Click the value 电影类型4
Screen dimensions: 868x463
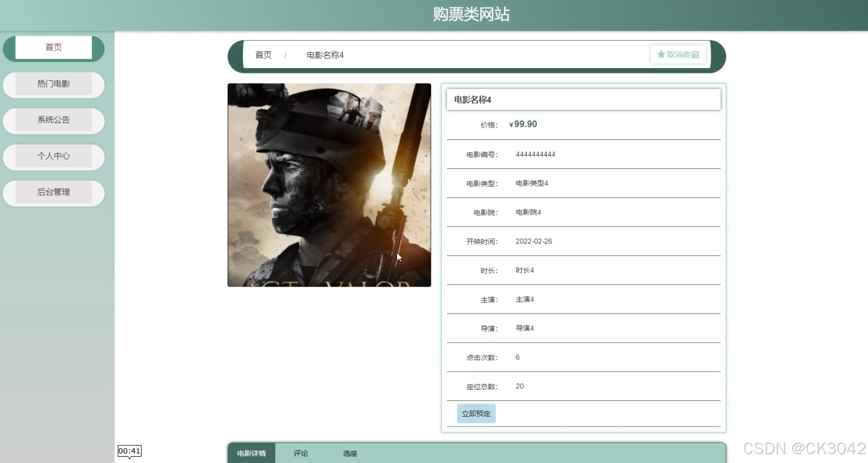tap(532, 183)
